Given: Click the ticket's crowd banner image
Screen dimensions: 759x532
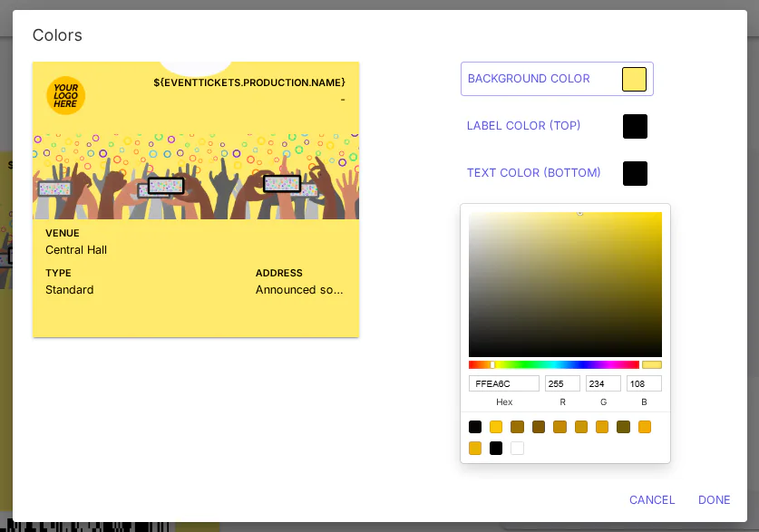Looking at the screenshot, I should click(x=196, y=177).
